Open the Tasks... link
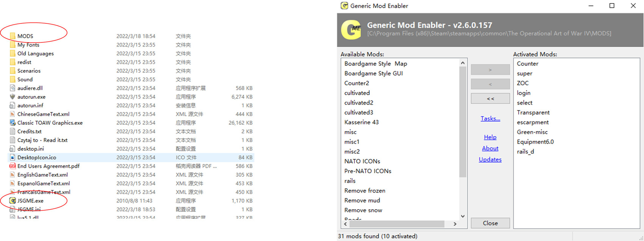Image resolution: width=644 pixels, height=241 pixels. pos(490,119)
